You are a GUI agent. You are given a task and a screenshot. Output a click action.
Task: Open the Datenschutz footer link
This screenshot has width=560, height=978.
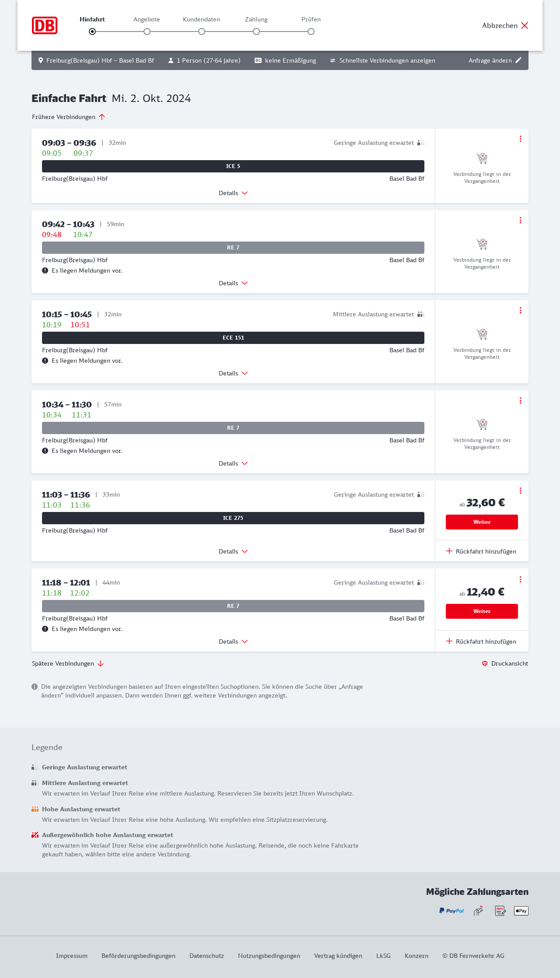click(x=206, y=956)
